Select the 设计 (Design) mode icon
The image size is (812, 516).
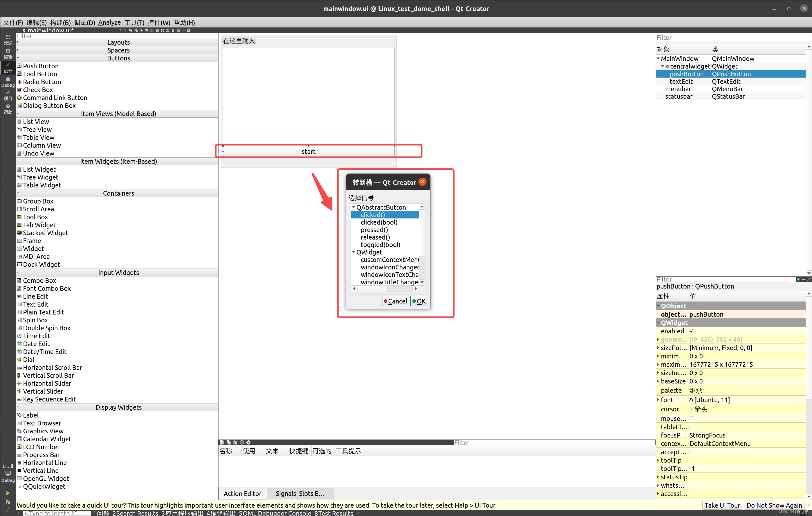8,67
